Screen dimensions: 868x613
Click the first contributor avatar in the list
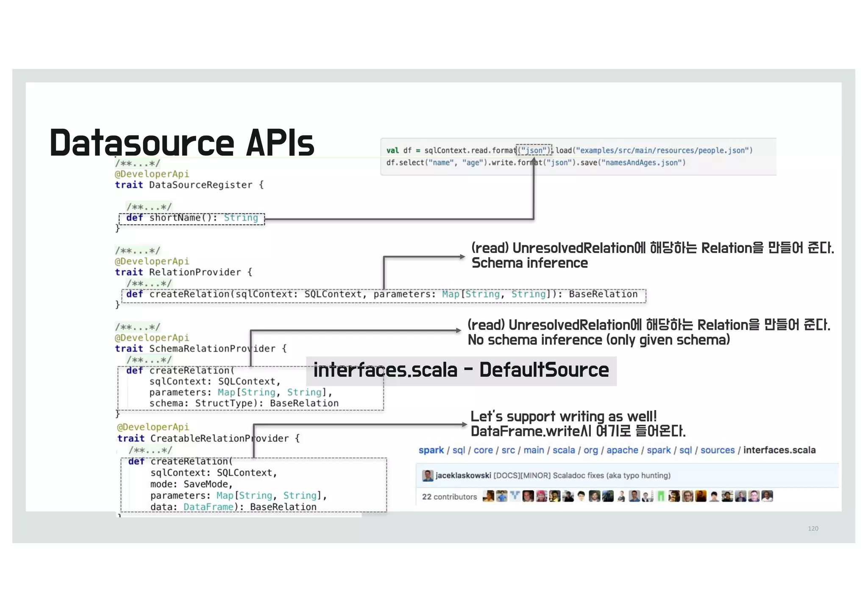(488, 496)
